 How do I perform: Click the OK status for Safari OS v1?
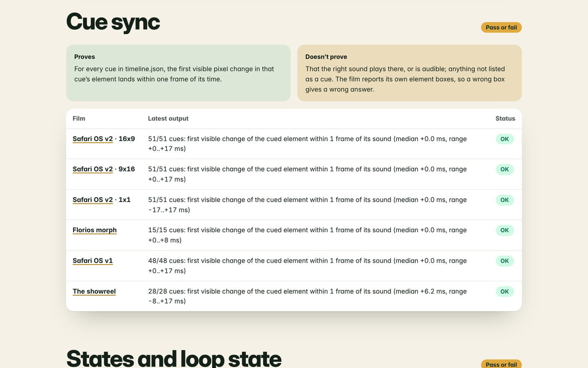[x=505, y=261]
